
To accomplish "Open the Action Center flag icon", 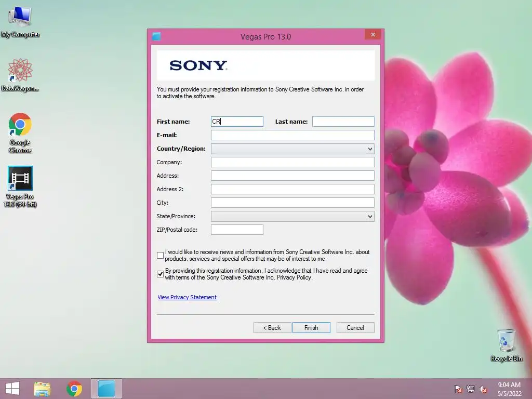I will (x=458, y=389).
